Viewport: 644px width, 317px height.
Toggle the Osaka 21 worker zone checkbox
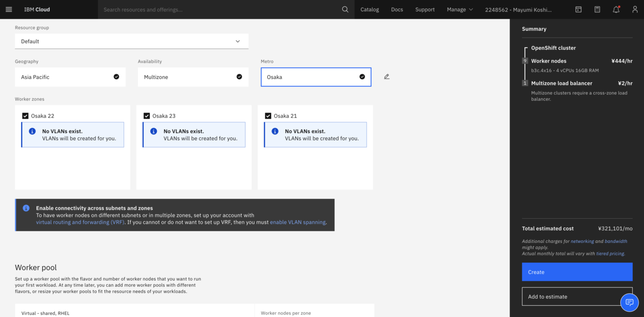(268, 115)
